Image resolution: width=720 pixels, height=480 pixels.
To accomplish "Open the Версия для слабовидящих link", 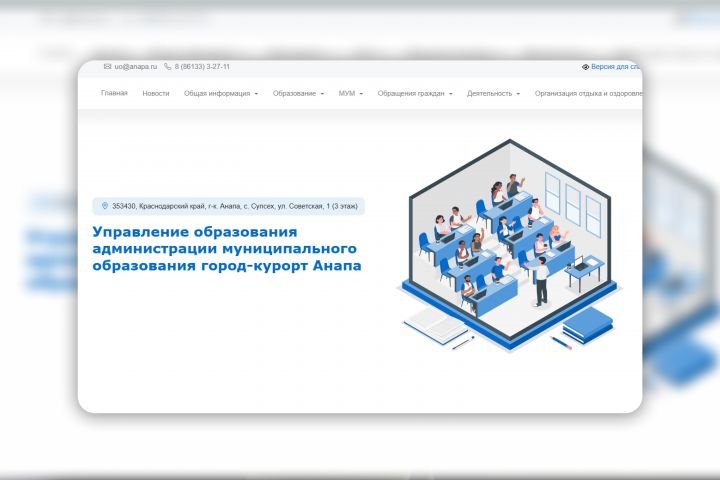I will 616,67.
